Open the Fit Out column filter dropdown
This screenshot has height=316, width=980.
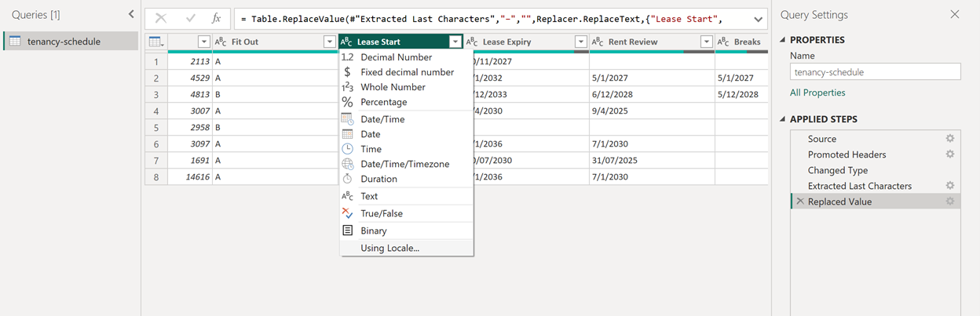pos(329,42)
